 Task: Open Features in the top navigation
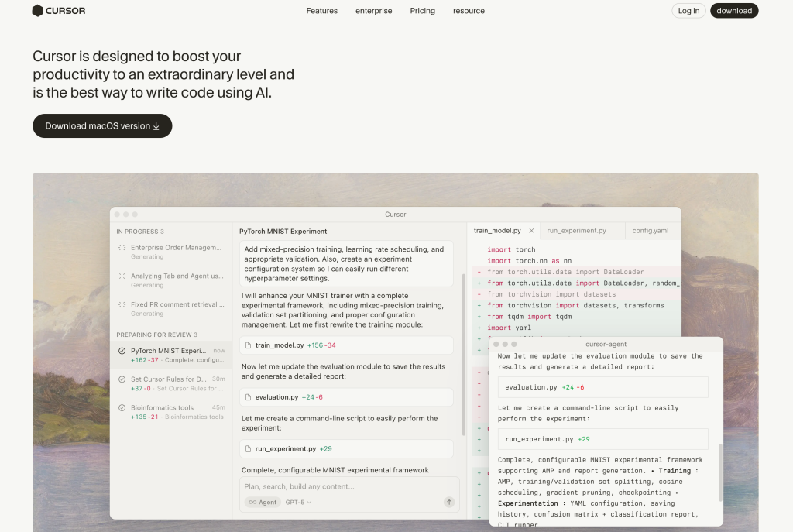tap(321, 11)
